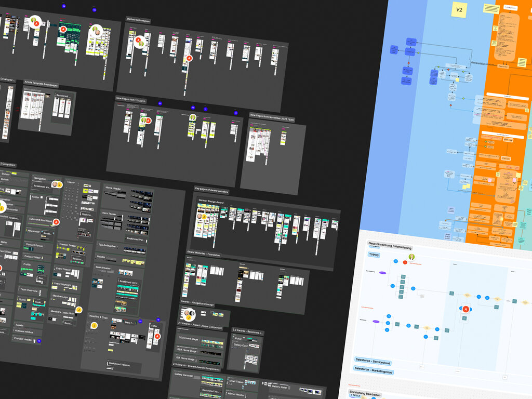Image resolution: width=532 pixels, height=399 pixels.
Task: Select the Weitere Seitentypen frame label
Action: coord(139,19)
